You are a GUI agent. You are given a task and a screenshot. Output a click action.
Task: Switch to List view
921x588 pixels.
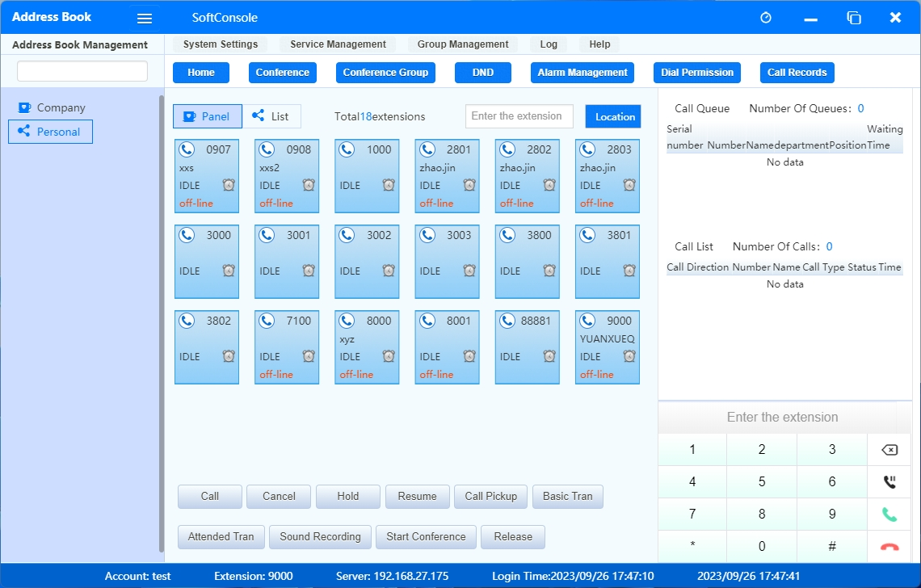(271, 116)
